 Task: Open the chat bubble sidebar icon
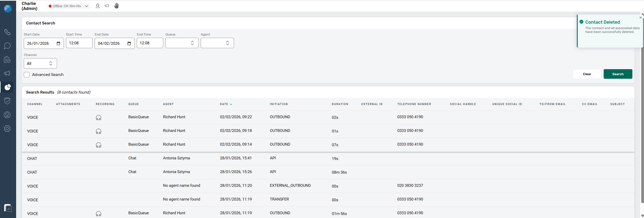[x=7, y=46]
